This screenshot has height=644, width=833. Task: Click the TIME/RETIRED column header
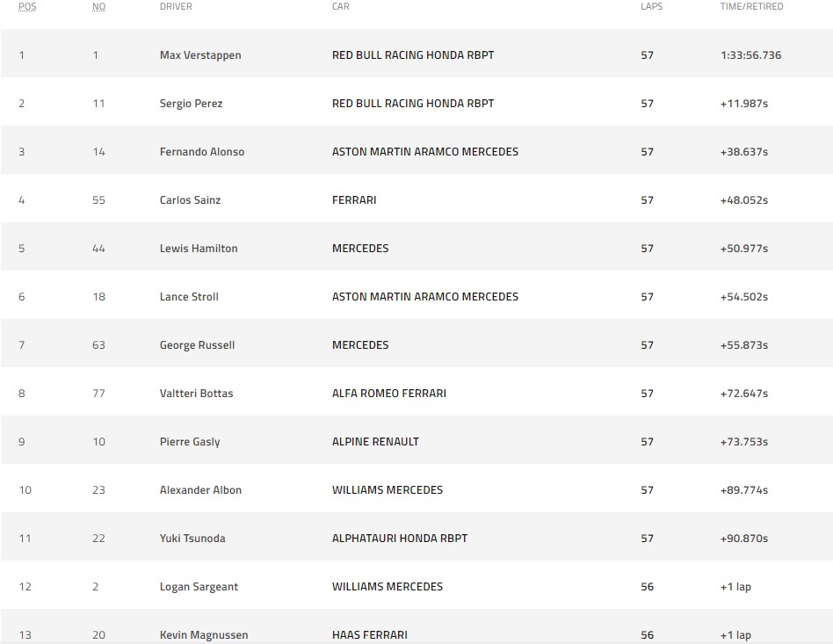(x=751, y=7)
